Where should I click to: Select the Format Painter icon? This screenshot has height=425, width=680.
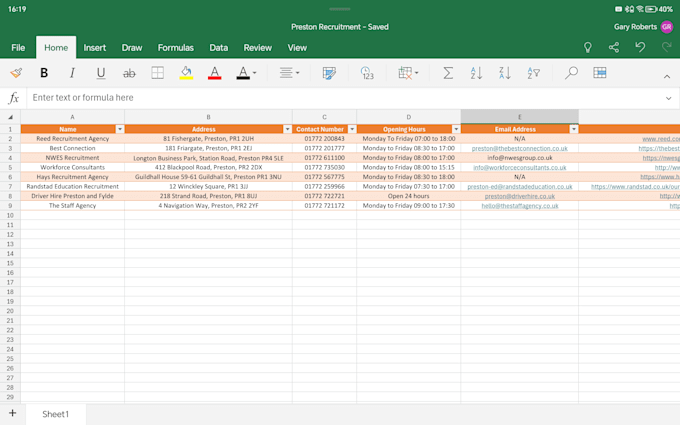pyautogui.click(x=16, y=73)
